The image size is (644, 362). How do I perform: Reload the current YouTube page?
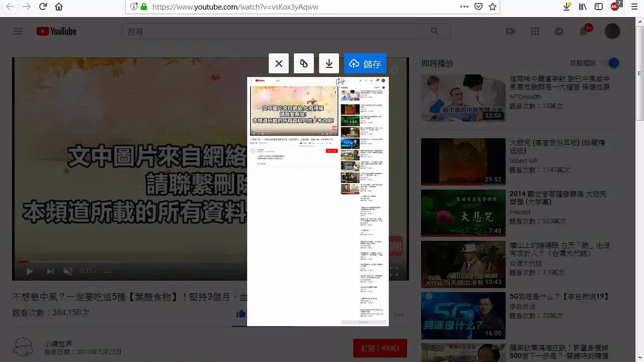pyautogui.click(x=43, y=7)
